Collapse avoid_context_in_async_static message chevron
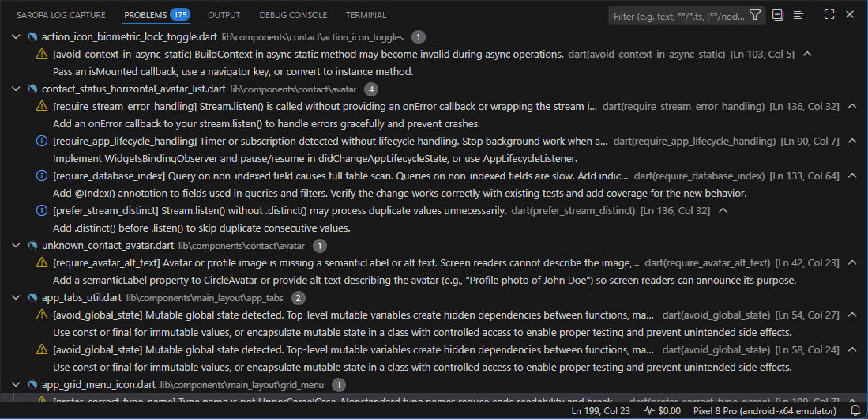 (807, 54)
